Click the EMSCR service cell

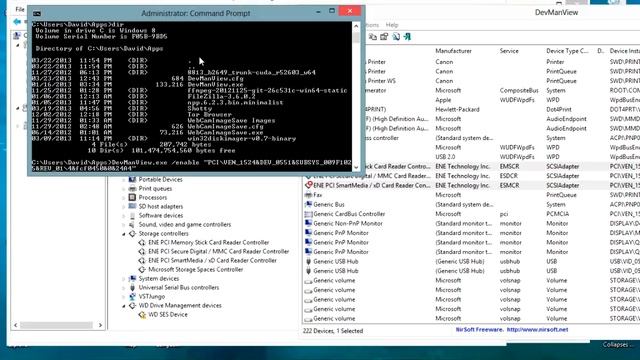(x=509, y=167)
